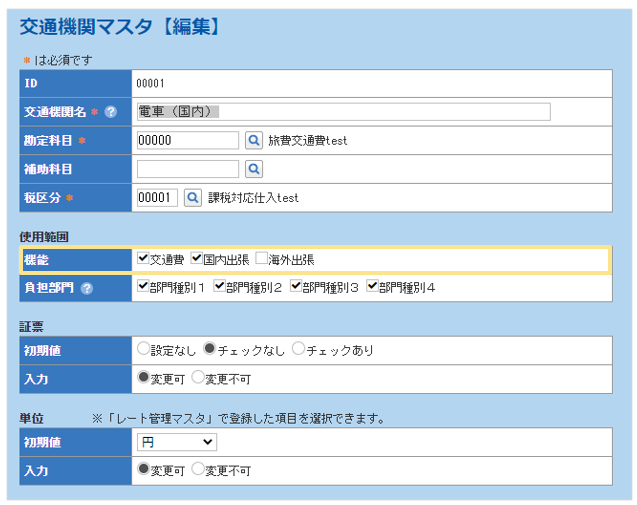Uncheck the 交通費 checkbox
The image size is (637, 505).
click(143, 258)
